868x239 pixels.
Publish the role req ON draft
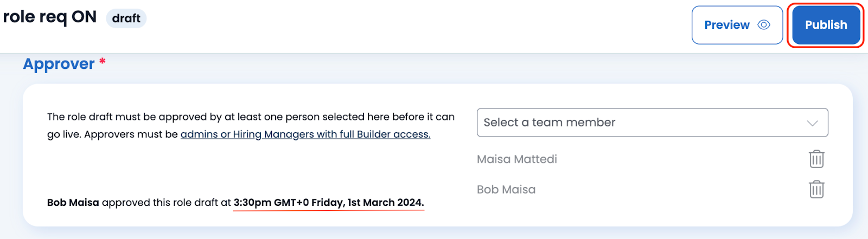coord(826,25)
